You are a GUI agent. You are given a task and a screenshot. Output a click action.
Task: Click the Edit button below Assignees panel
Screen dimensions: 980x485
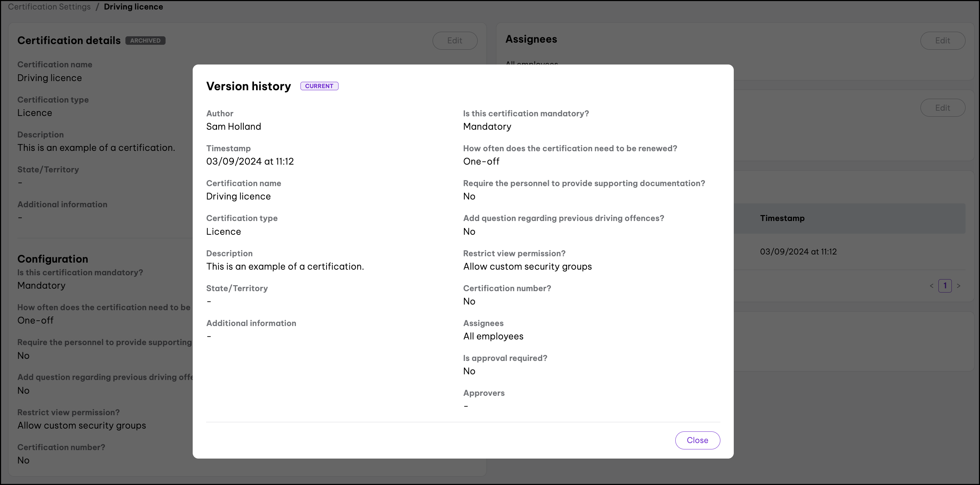click(x=942, y=108)
